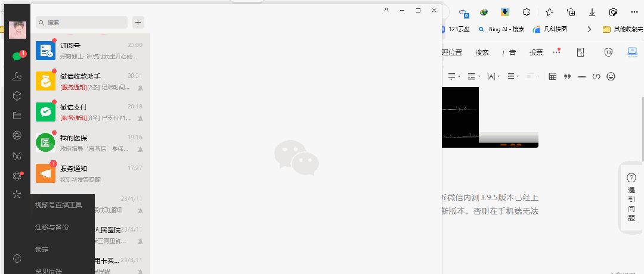The height and width of the screenshot is (274, 644).
Task: Click the sync icon with 0 badge in browser toolbar
Action: click(464, 13)
